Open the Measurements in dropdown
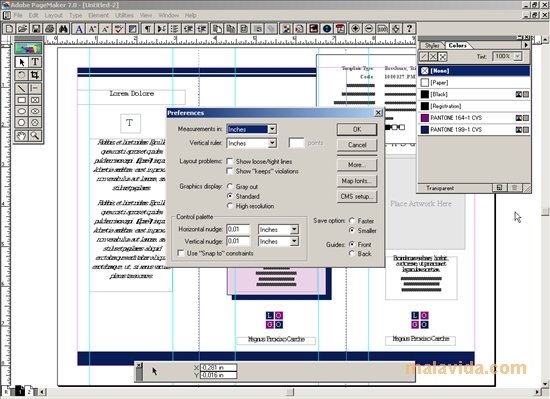The image size is (550, 399). (x=272, y=129)
